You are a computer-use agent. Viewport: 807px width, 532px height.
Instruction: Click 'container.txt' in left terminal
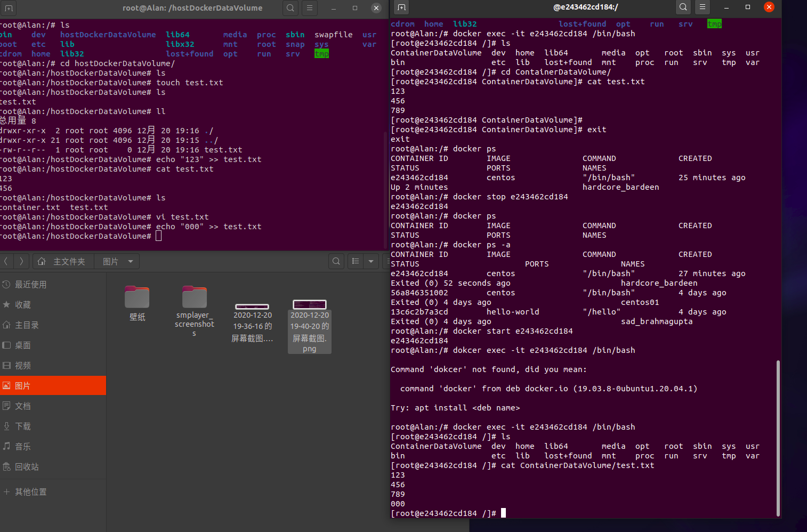(29, 207)
